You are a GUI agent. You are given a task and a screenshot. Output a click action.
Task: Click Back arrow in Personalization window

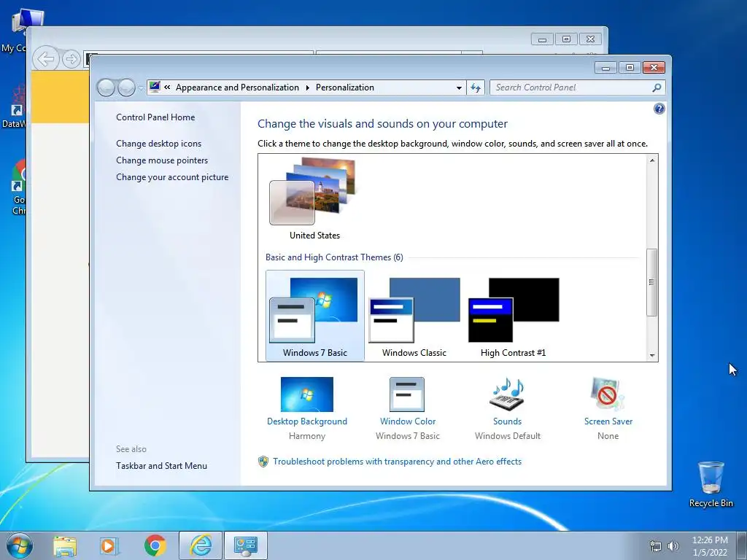coord(107,87)
